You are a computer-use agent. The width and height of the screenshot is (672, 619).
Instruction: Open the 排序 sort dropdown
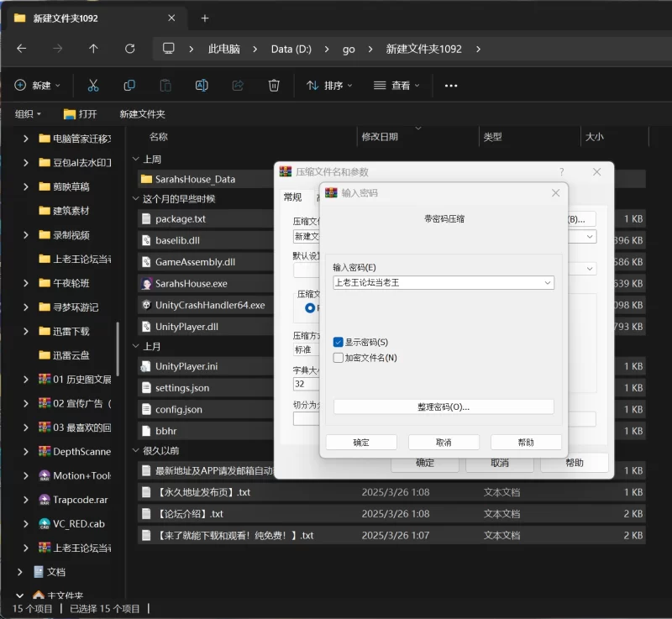click(x=329, y=86)
